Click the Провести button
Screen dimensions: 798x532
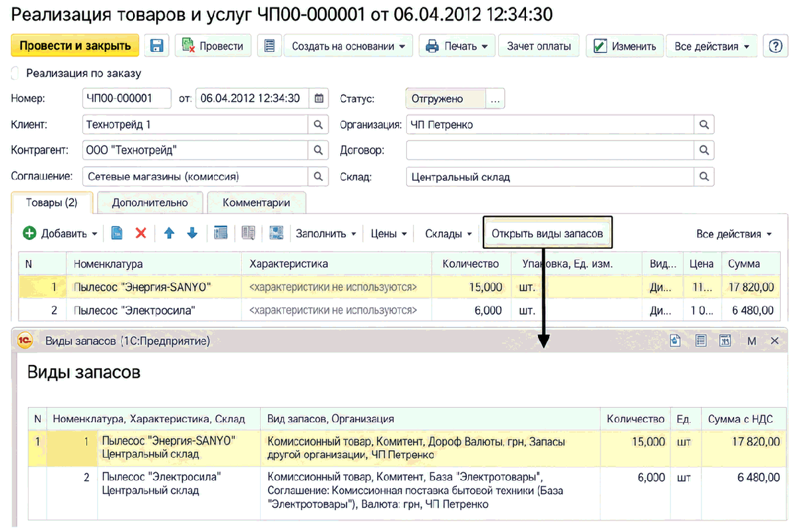click(x=213, y=46)
